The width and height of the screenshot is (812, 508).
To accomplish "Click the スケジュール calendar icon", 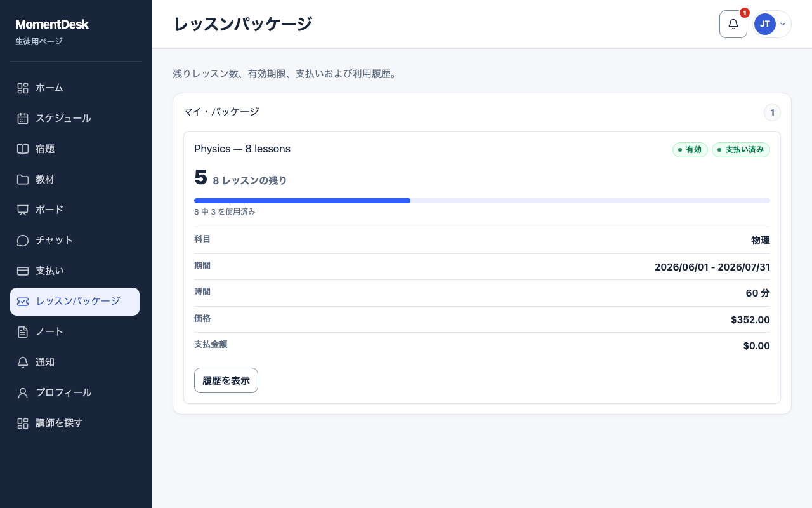I will 23,119.
